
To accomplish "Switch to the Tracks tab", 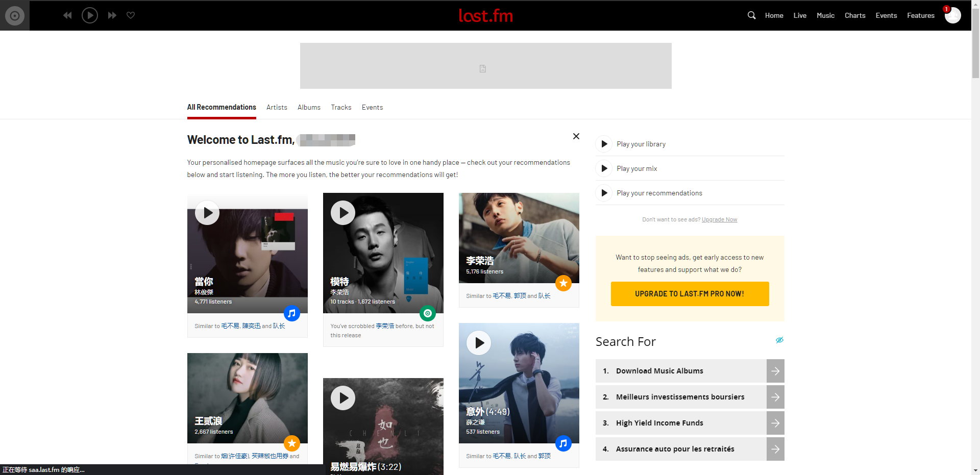I will coord(341,107).
